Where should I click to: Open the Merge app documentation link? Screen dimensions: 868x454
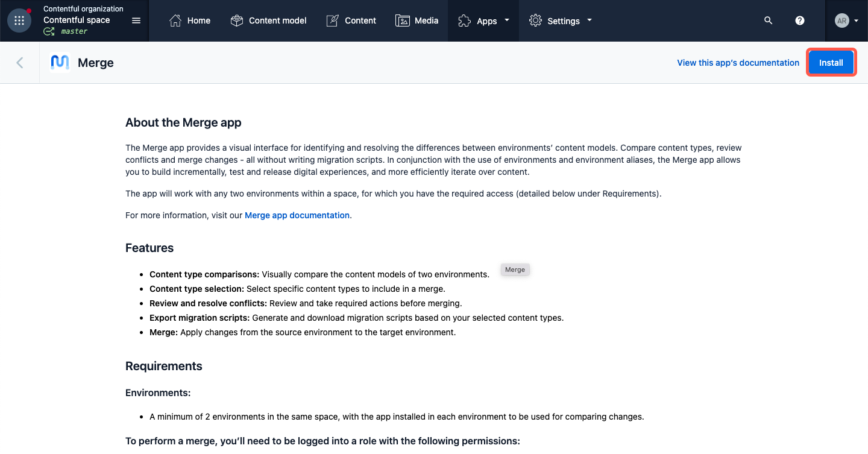(x=297, y=215)
